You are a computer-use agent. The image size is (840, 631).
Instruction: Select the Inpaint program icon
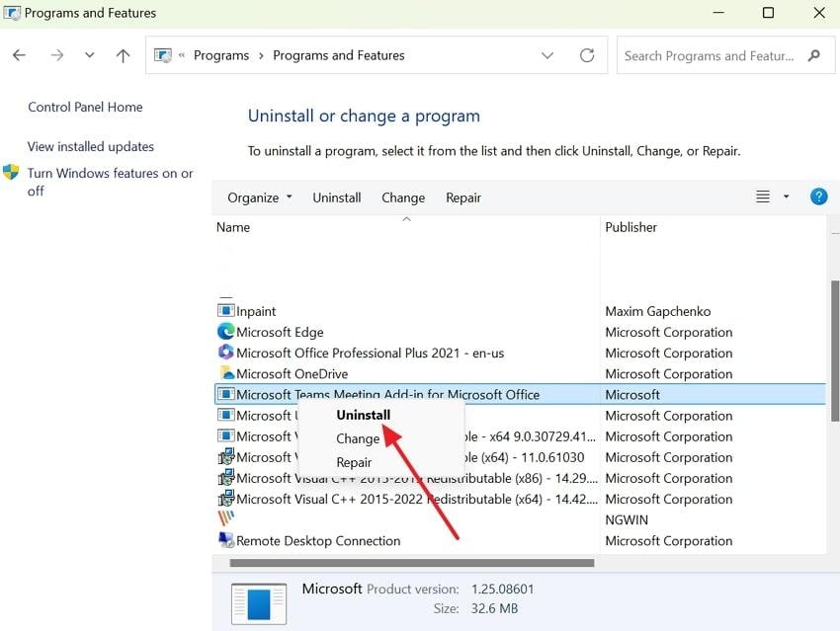click(x=225, y=310)
